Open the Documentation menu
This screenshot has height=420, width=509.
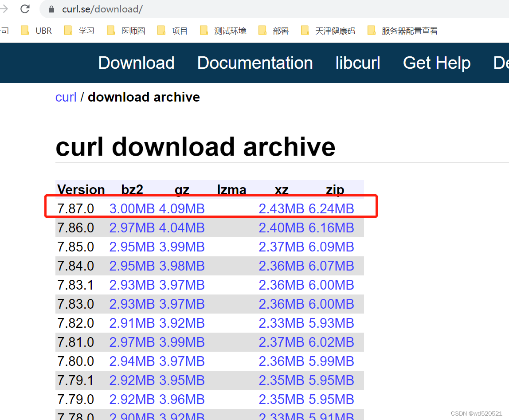(x=255, y=63)
